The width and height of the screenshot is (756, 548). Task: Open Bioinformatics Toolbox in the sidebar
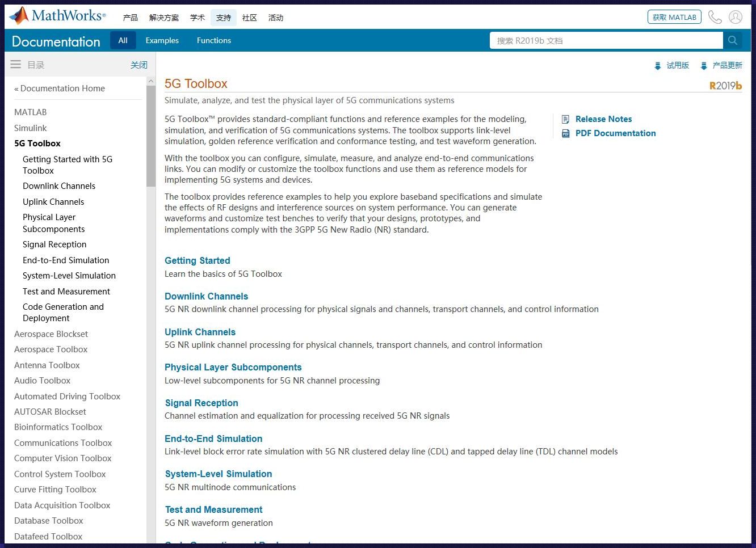pyautogui.click(x=58, y=427)
